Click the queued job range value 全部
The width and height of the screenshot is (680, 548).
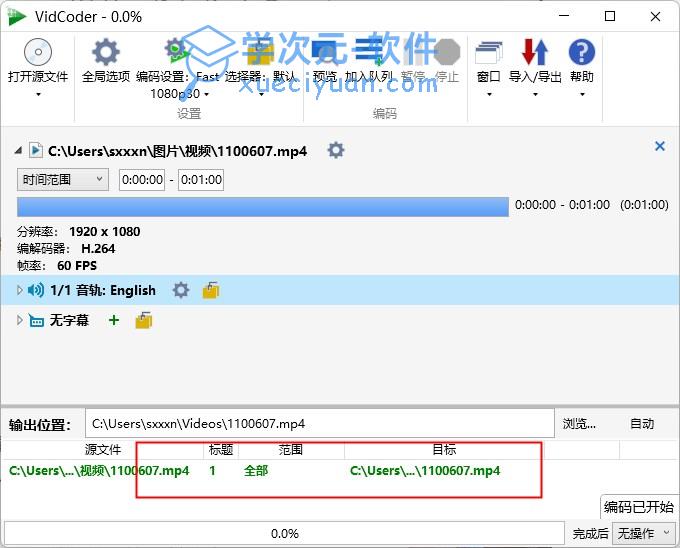pos(256,471)
